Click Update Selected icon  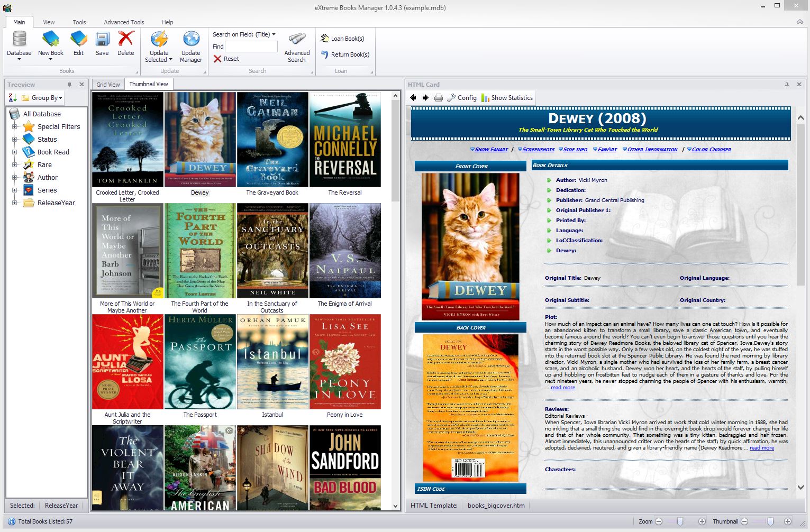coord(159,40)
